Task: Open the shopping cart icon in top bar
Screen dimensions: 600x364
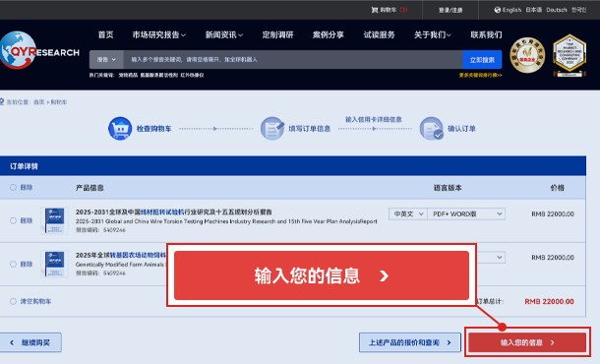Action: (374, 10)
